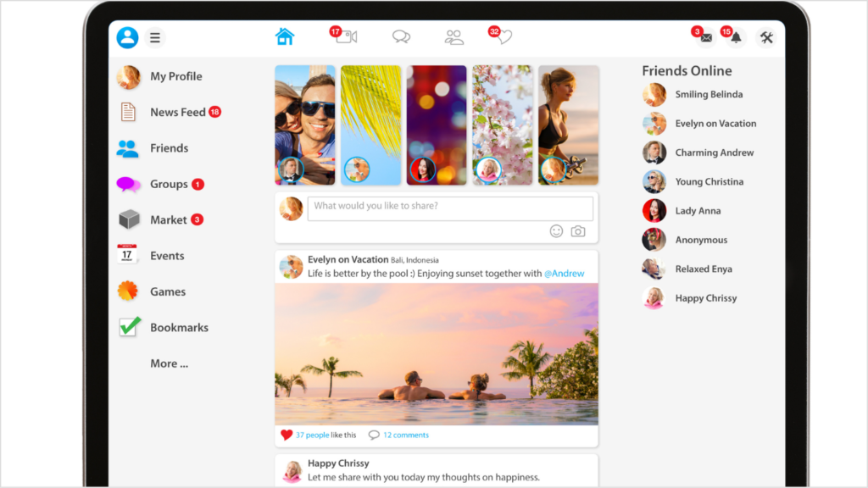
Task: Open the settings tools icon
Action: click(x=766, y=37)
